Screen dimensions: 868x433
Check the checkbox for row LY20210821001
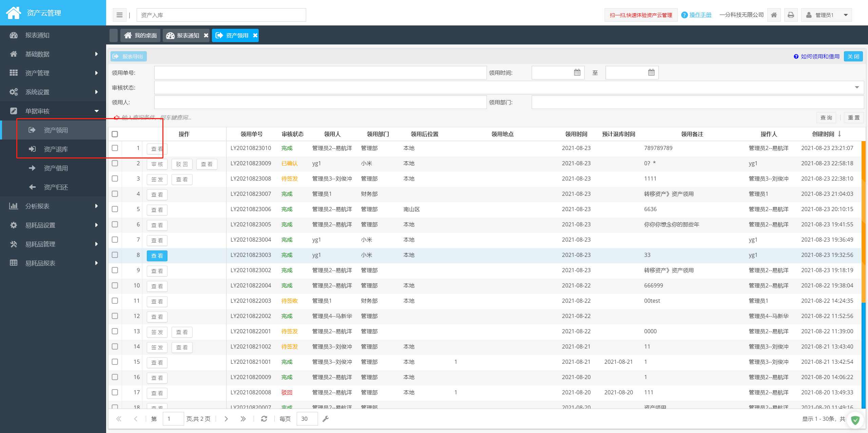pos(115,362)
